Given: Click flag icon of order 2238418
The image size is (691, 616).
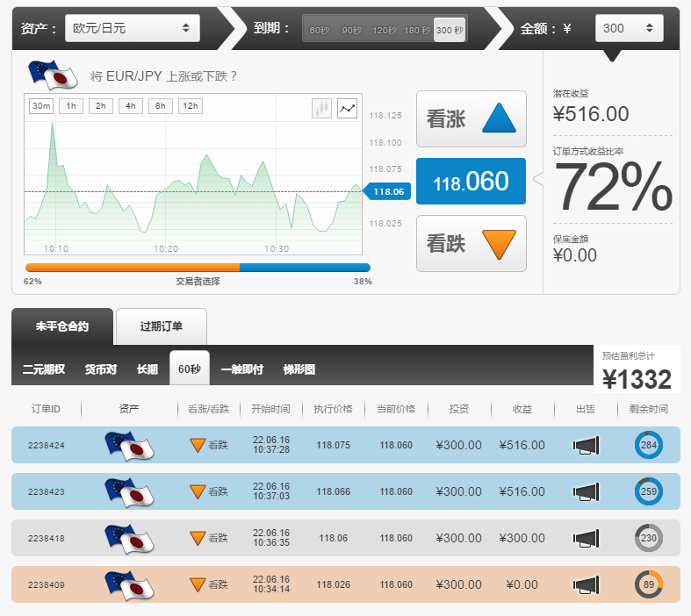Looking at the screenshot, I should coord(129,539).
